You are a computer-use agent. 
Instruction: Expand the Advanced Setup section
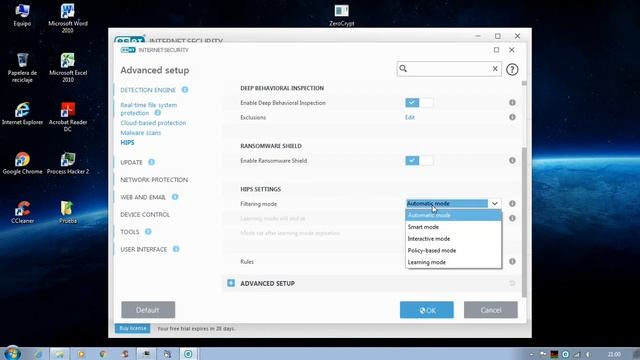click(231, 283)
